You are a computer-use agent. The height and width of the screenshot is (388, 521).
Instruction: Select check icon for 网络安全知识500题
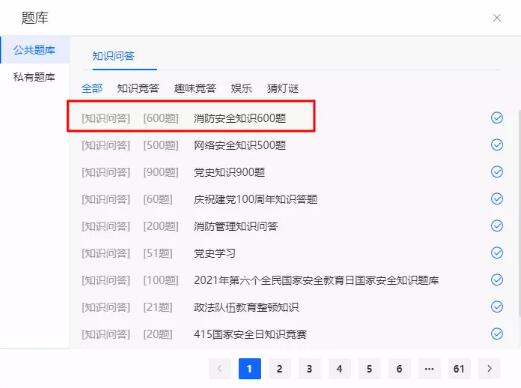click(x=497, y=145)
